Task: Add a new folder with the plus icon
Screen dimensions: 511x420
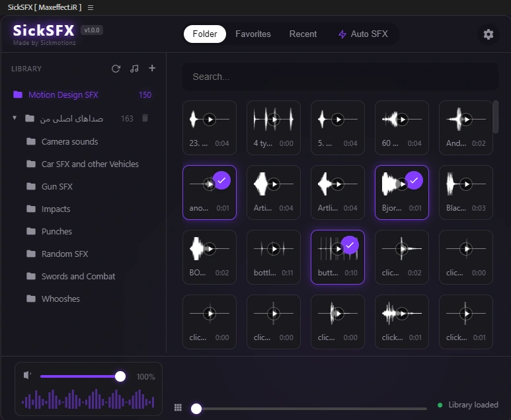Action: pos(152,68)
